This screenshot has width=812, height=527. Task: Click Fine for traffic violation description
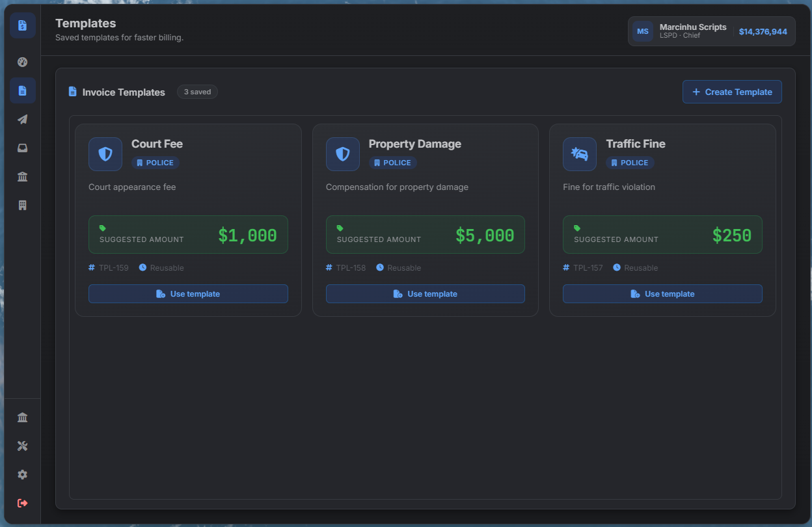tap(609, 187)
